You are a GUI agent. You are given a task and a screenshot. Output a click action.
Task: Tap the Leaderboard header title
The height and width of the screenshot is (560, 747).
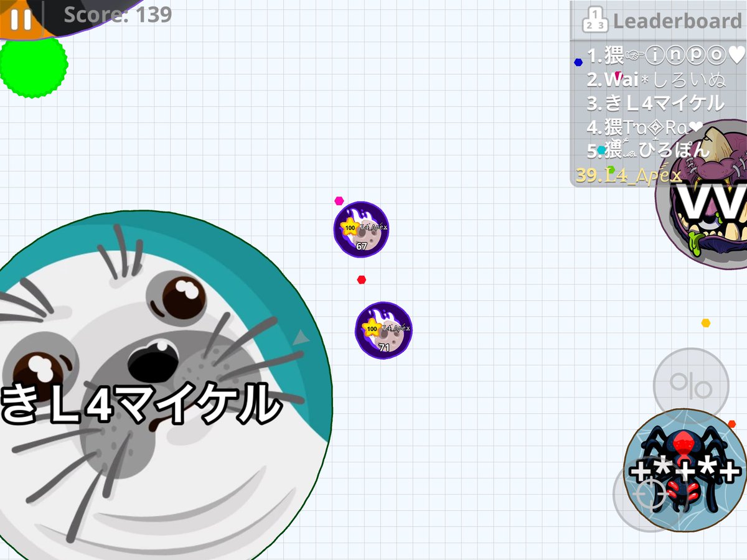[x=677, y=21]
